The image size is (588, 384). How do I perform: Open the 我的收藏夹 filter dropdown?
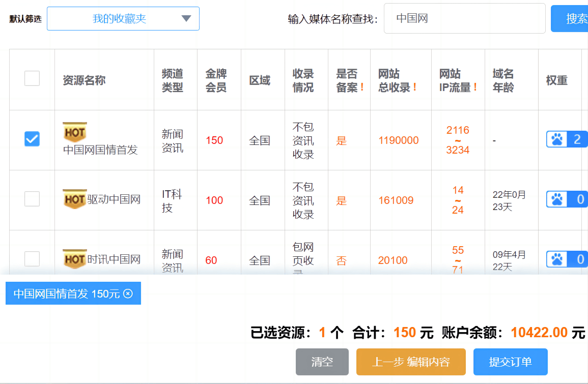[x=123, y=19]
